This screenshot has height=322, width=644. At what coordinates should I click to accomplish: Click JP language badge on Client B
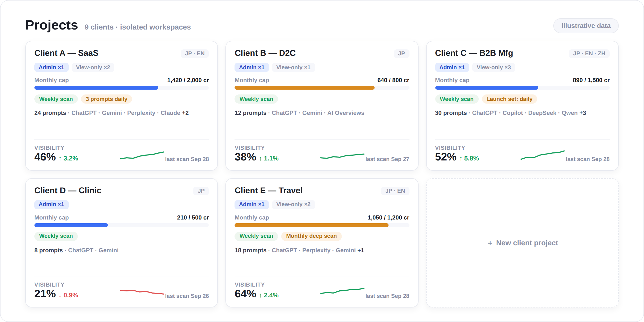coord(401,53)
